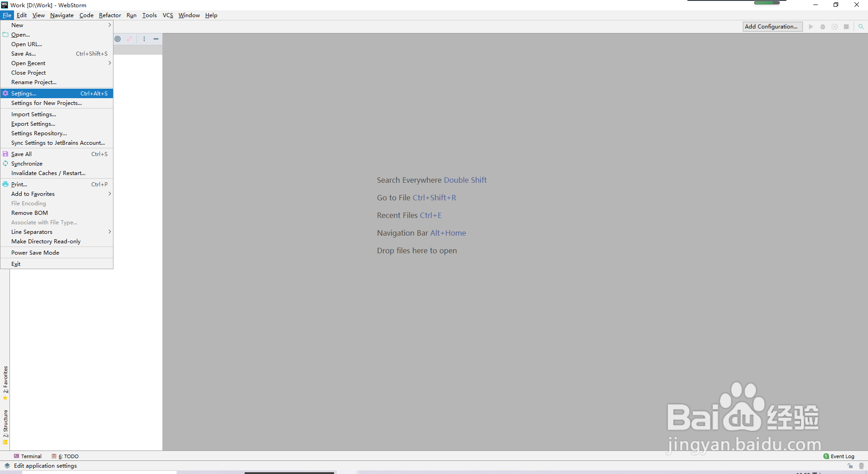Image resolution: width=868 pixels, height=474 pixels.
Task: Click tool windows toggle icon in status bar
Action: coord(7,465)
